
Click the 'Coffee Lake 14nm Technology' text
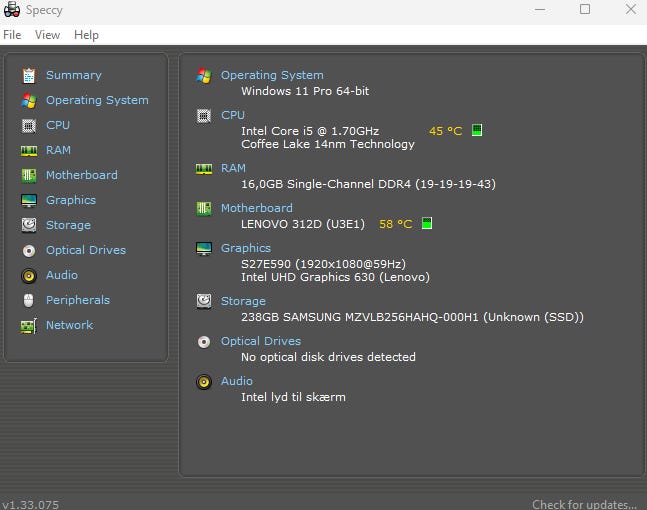(x=328, y=144)
